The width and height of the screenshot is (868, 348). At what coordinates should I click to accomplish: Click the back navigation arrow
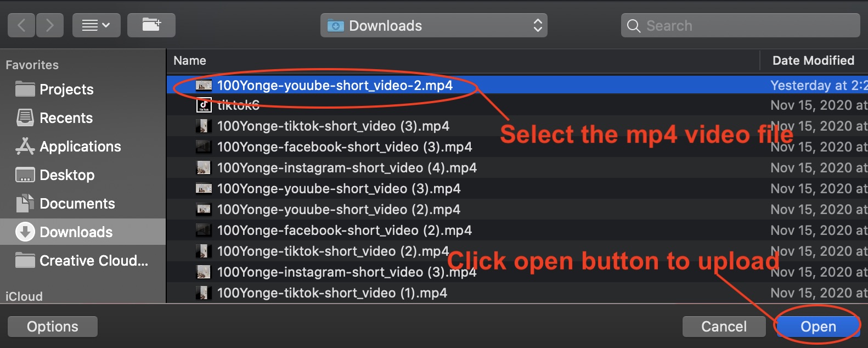coord(22,25)
